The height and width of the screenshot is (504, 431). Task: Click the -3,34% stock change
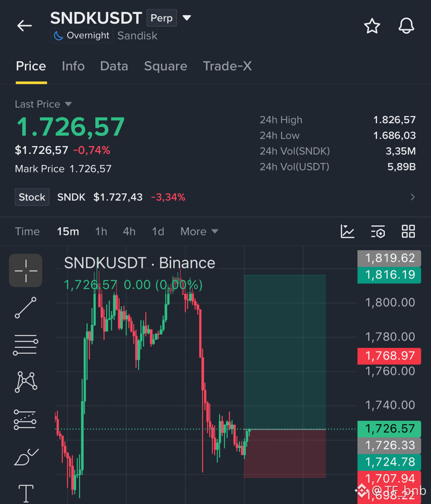tap(168, 197)
